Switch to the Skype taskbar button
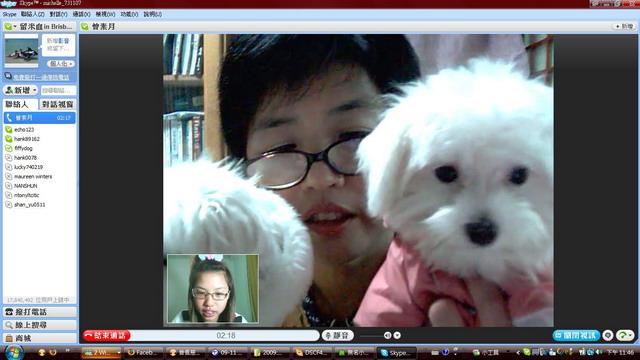Screen dimensions: 640x360 click(x=397, y=352)
